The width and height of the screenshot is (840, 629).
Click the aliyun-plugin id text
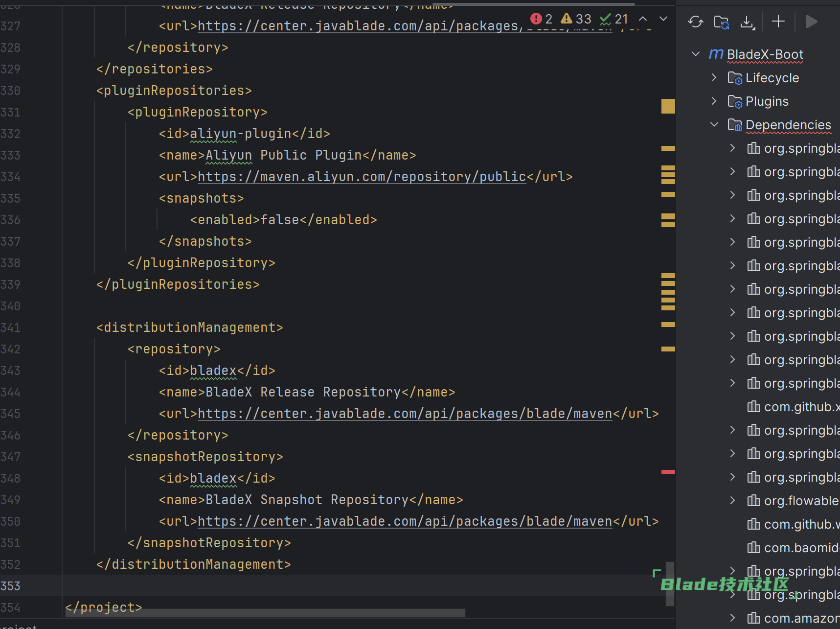tap(240, 134)
